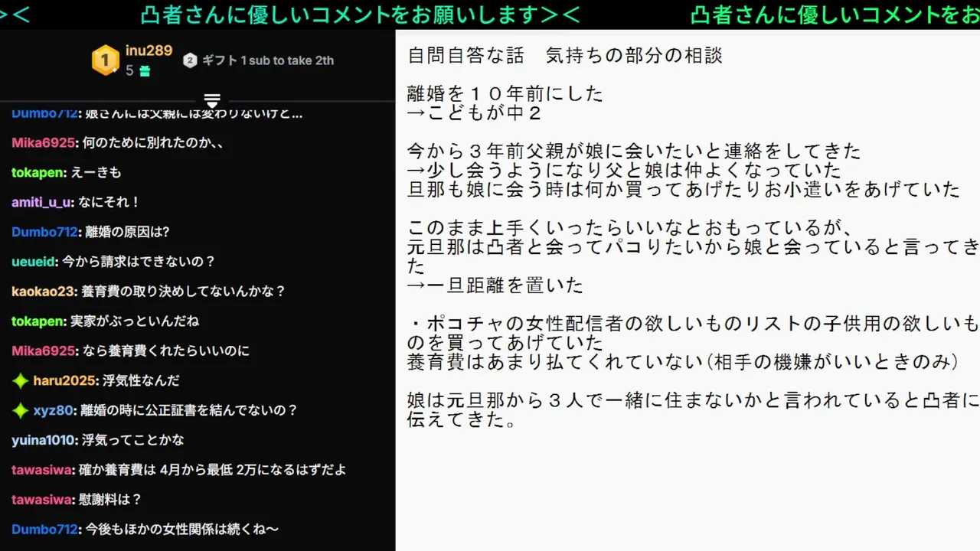
Task: Open username xyz80 in chat
Action: point(53,410)
